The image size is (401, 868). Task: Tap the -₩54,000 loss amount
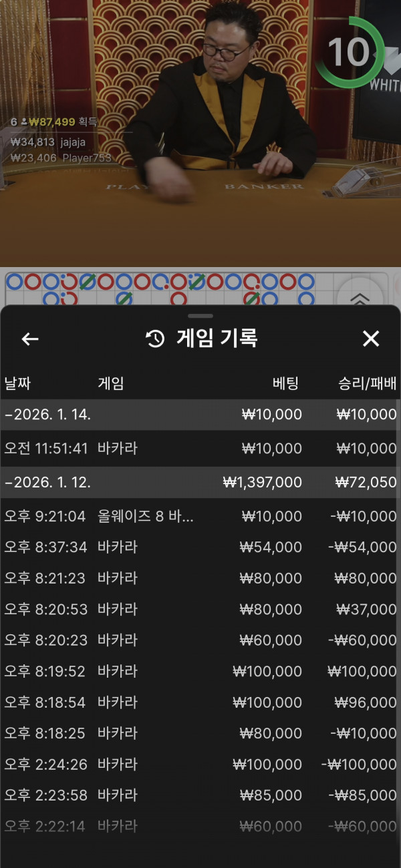coord(363,547)
